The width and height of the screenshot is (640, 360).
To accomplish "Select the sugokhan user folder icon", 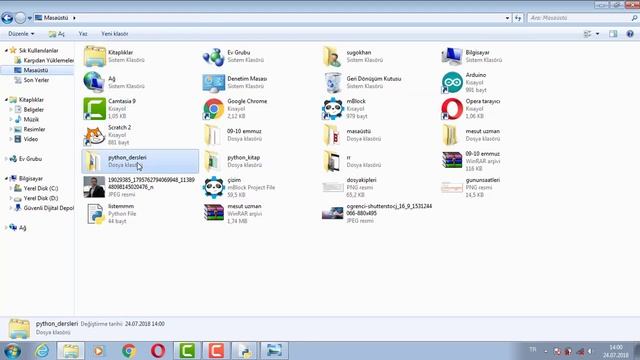I will 332,56.
